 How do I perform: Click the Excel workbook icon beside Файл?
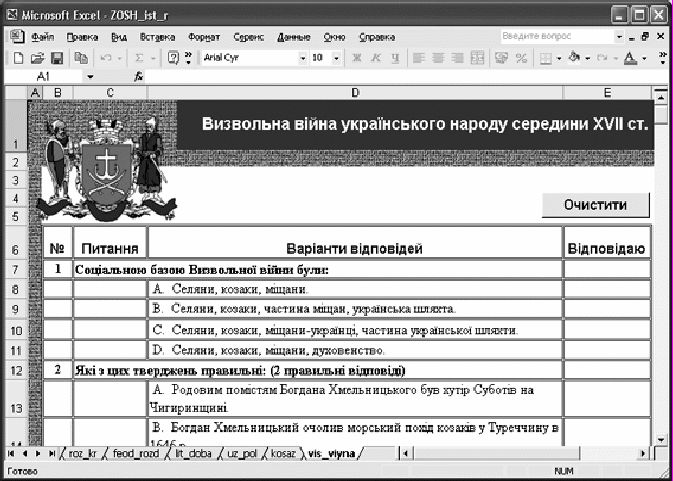(x=17, y=36)
